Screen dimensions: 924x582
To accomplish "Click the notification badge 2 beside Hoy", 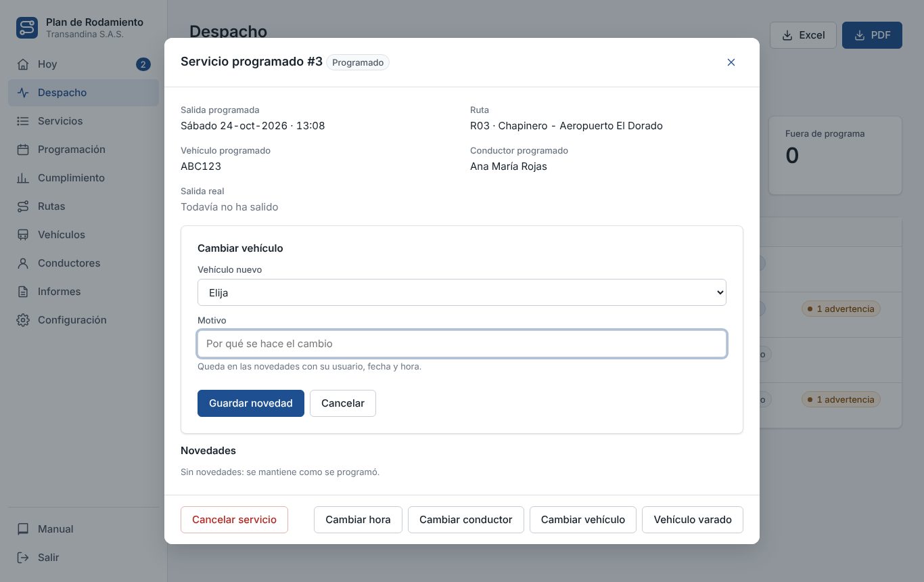I will [x=143, y=64].
